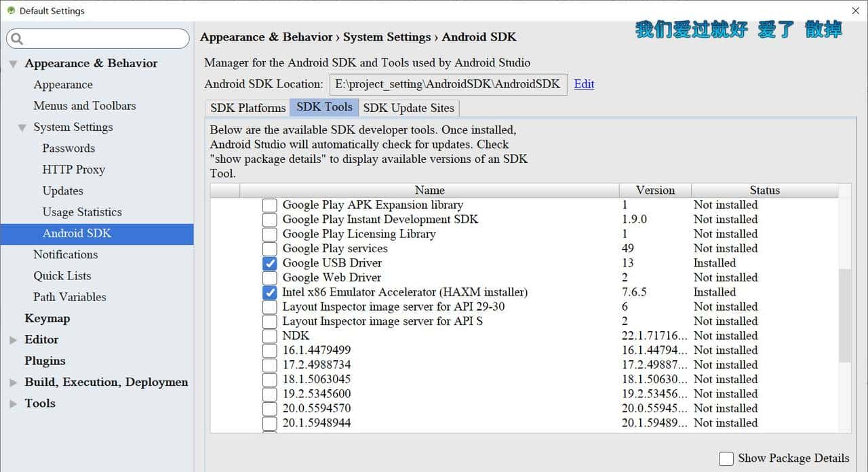Select Notifications in the sidebar
The width and height of the screenshot is (868, 472).
(65, 254)
